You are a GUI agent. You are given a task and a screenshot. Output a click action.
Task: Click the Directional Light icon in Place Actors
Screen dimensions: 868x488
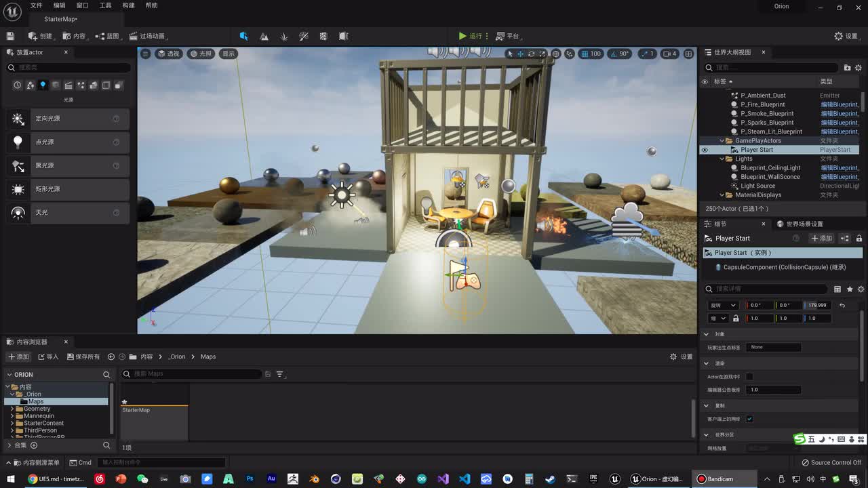tap(18, 119)
